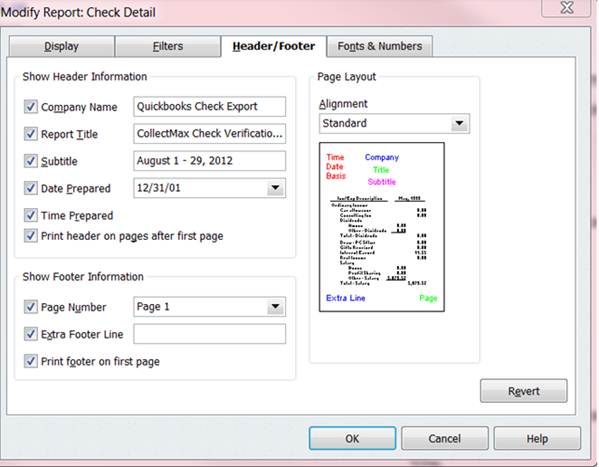Uncheck Time Prepared option
Image resolution: width=599 pixels, height=467 pixels.
tap(31, 215)
